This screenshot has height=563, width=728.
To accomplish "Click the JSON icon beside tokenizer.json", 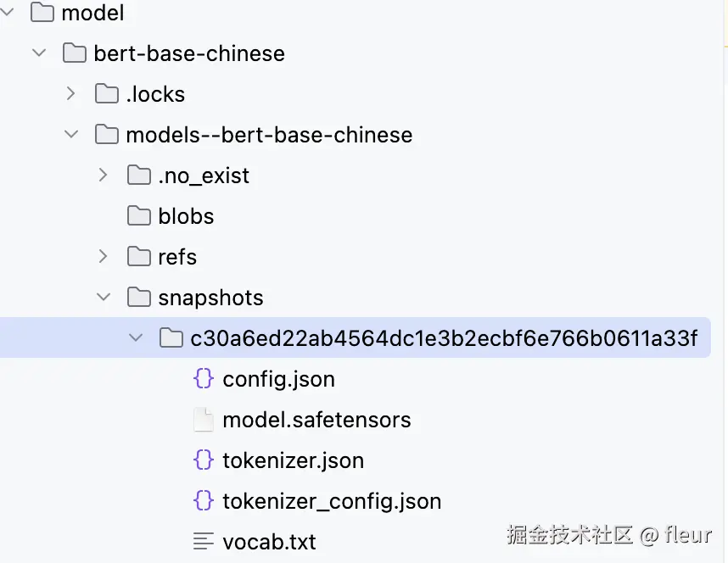I will [204, 460].
